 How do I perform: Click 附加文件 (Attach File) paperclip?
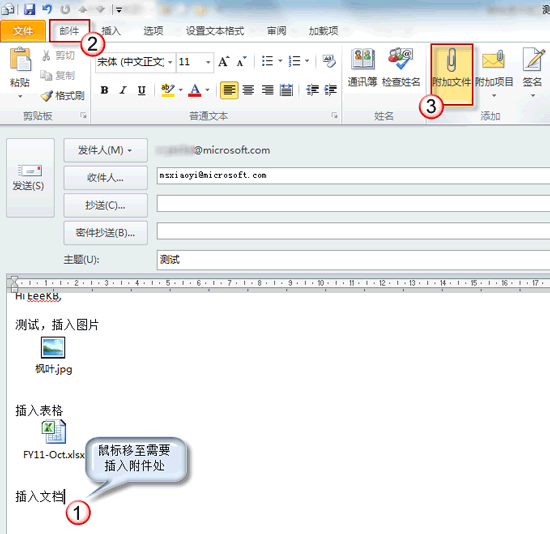(452, 74)
